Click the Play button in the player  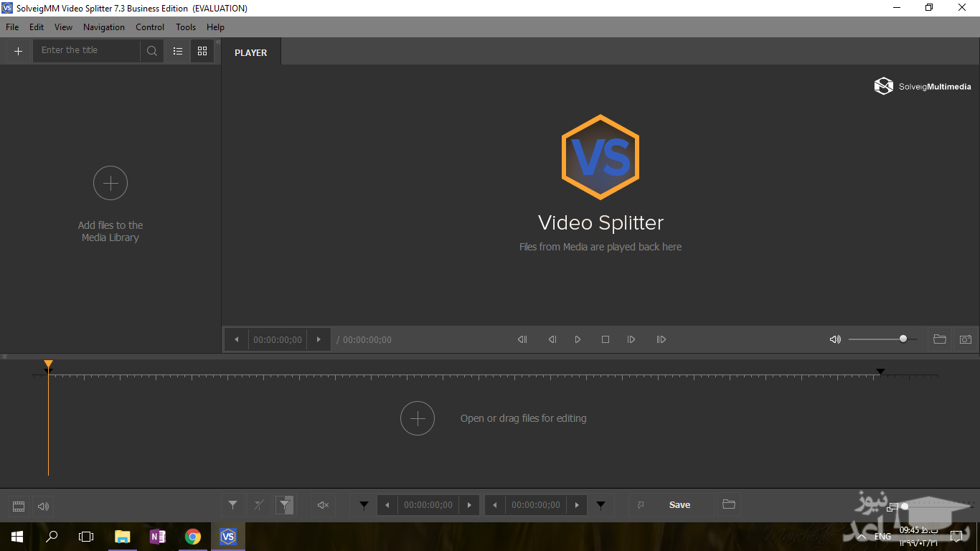578,339
